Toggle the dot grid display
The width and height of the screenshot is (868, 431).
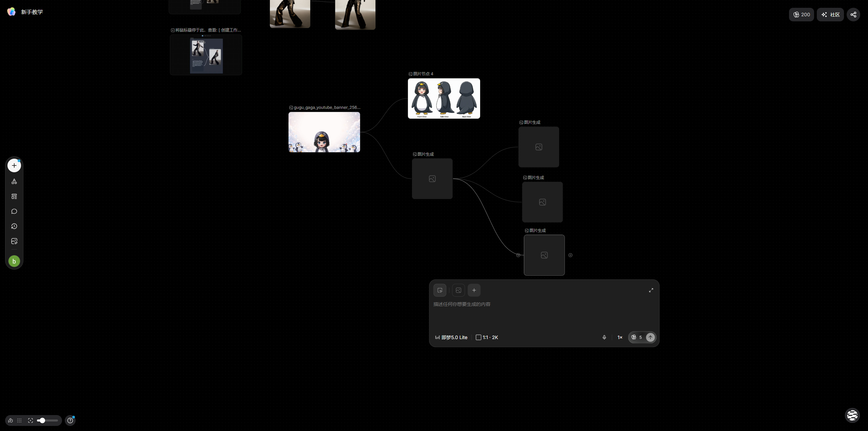pos(19,420)
